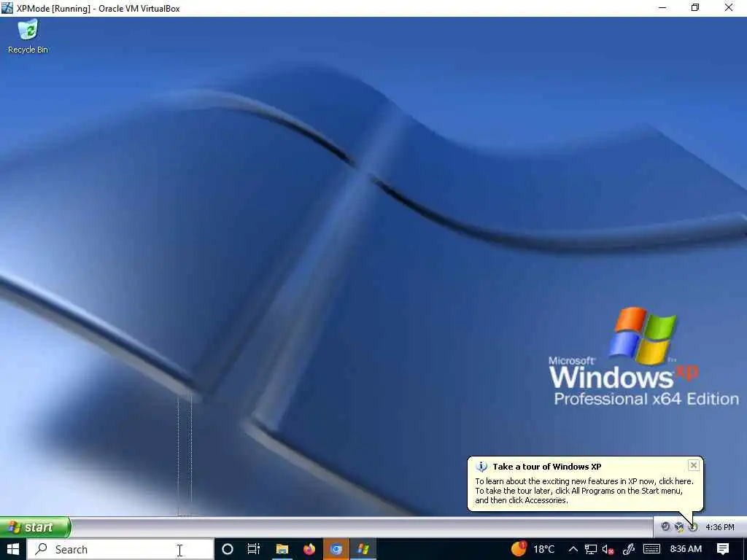
Task: Open the Recycle Bin desktop icon
Action: tap(28, 37)
